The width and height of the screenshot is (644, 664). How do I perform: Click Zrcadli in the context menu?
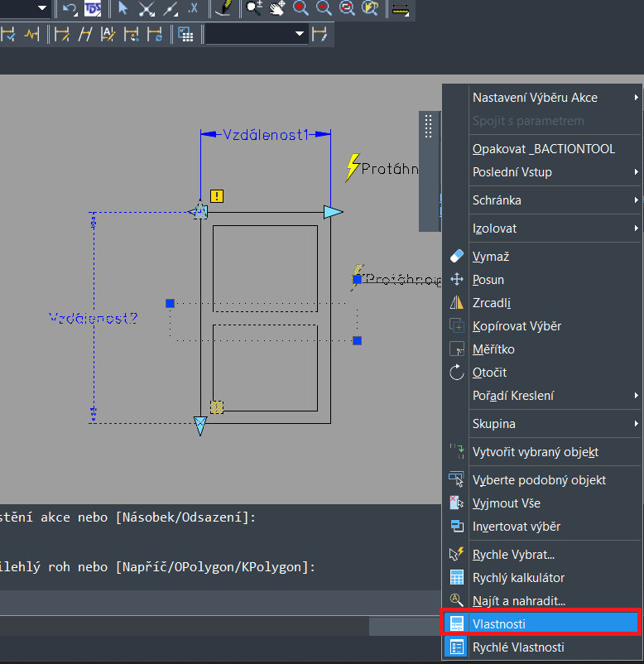point(492,303)
